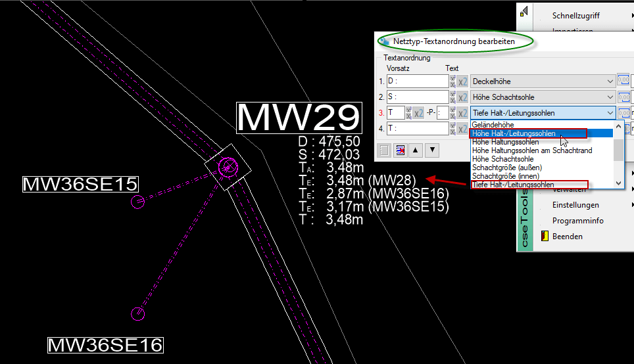This screenshot has height=364, width=634.
Task: Toggle x2 text size icon in row 2
Action: click(x=463, y=97)
